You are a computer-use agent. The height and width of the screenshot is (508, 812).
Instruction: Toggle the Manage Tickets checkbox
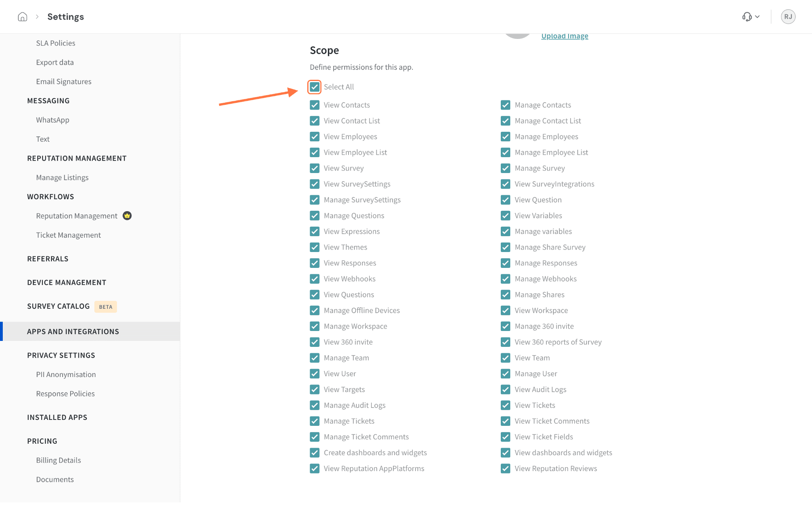tap(314, 421)
